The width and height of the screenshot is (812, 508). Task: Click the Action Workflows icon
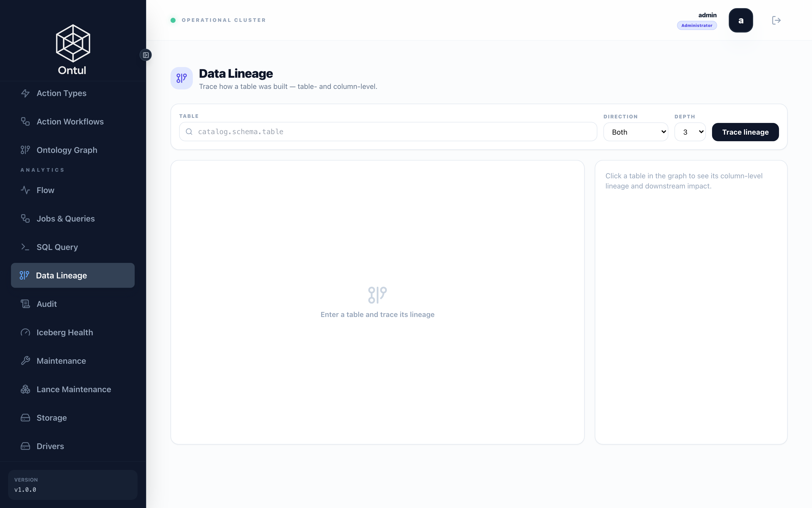coord(25,122)
